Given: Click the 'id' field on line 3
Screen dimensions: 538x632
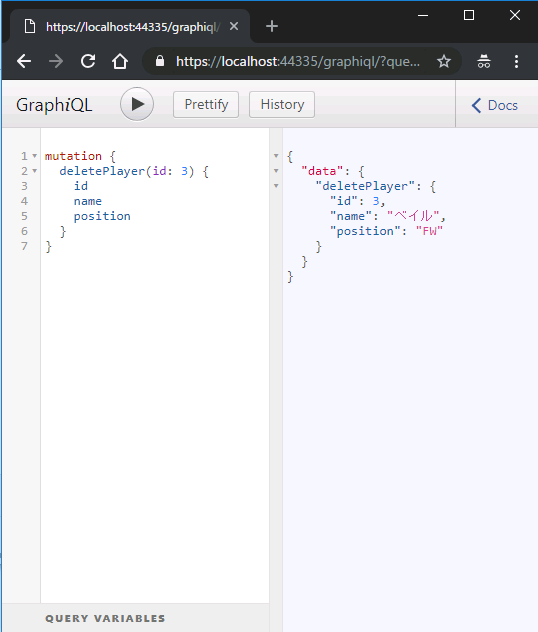Looking at the screenshot, I should point(81,186).
